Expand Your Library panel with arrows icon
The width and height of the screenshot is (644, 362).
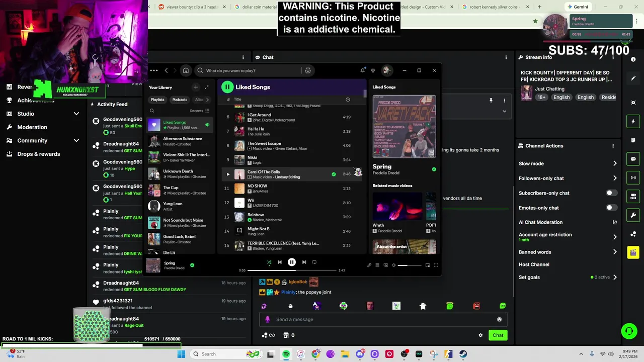click(x=206, y=87)
